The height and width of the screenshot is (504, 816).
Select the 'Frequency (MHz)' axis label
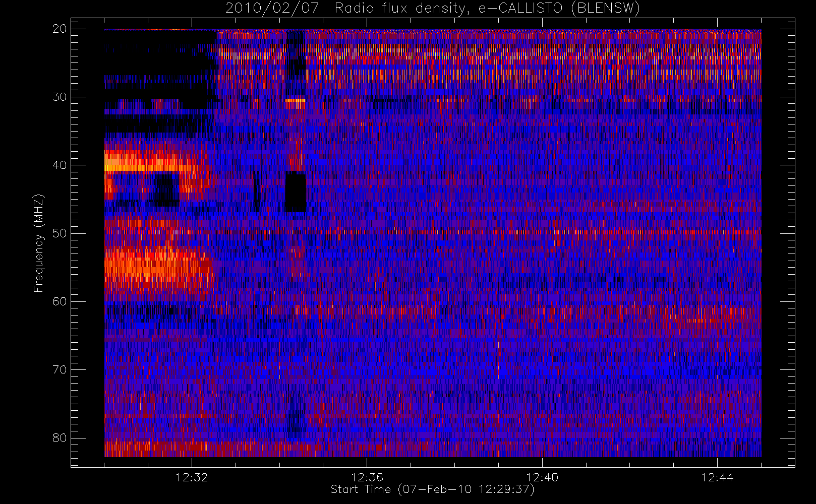[39, 243]
